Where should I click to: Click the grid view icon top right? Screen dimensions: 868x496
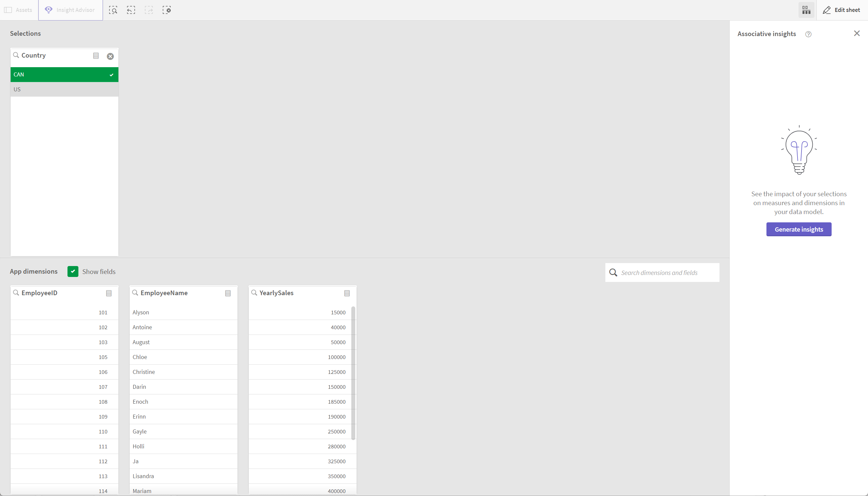coord(806,10)
